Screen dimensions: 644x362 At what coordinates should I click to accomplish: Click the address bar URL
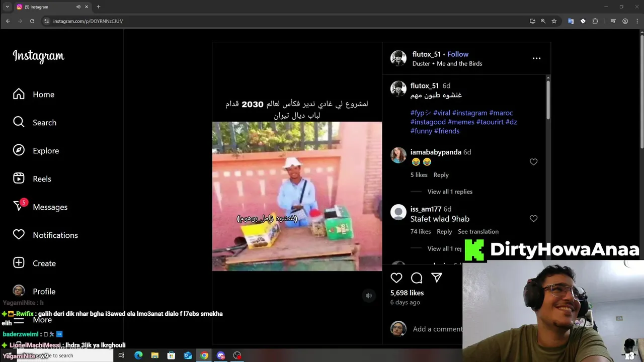pyautogui.click(x=88, y=21)
